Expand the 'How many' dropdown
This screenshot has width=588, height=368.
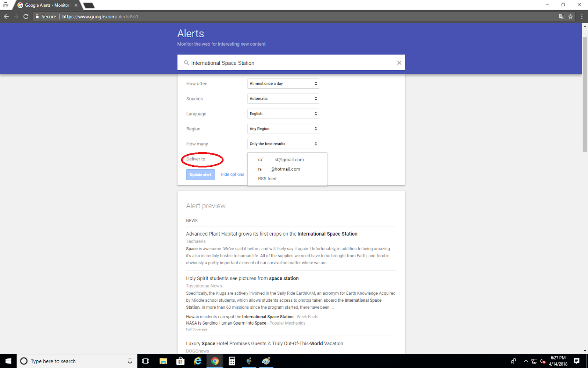pyautogui.click(x=283, y=144)
